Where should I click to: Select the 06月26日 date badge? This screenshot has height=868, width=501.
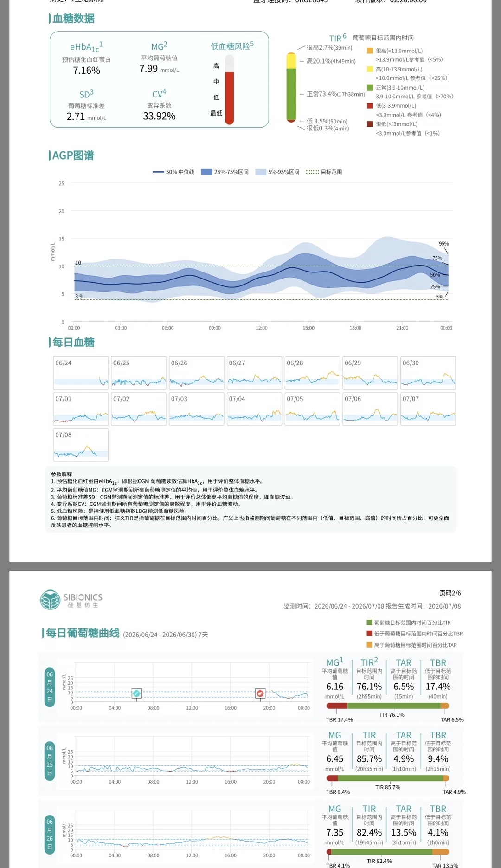click(x=50, y=834)
